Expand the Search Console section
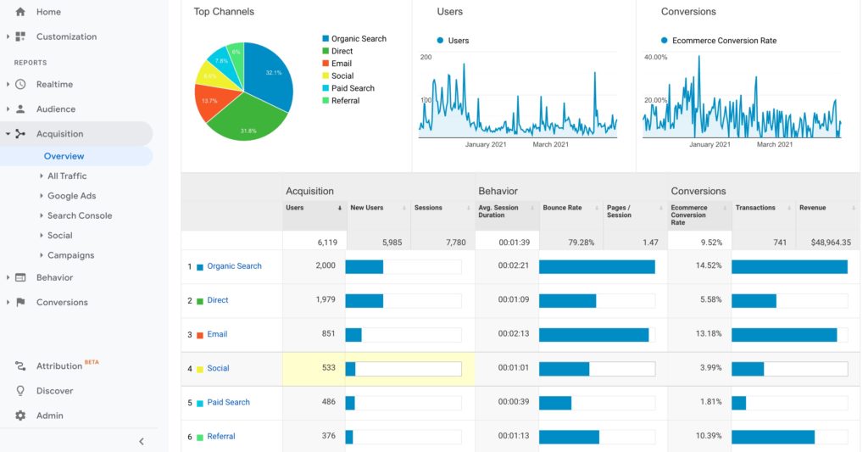 [x=42, y=215]
